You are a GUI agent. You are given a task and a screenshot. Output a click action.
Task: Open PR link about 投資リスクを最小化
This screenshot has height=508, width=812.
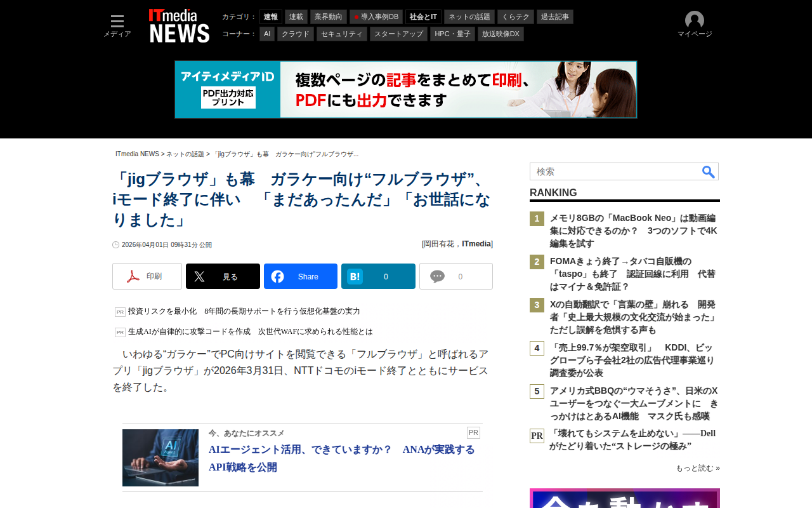244,311
